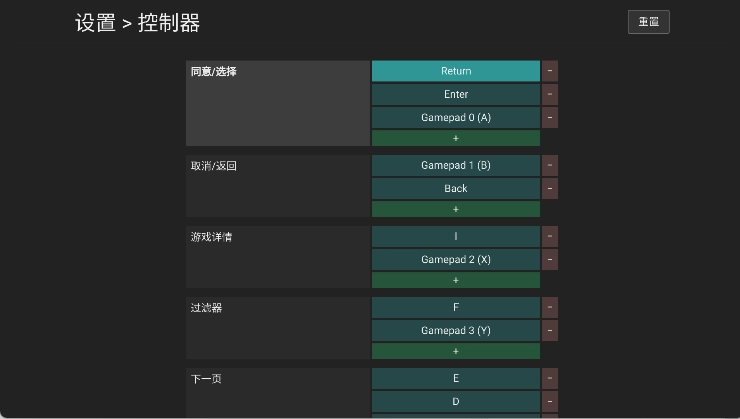Remove the Gamepad 1 (B) binding
Screen dimensions: 740x419
[x=550, y=165]
